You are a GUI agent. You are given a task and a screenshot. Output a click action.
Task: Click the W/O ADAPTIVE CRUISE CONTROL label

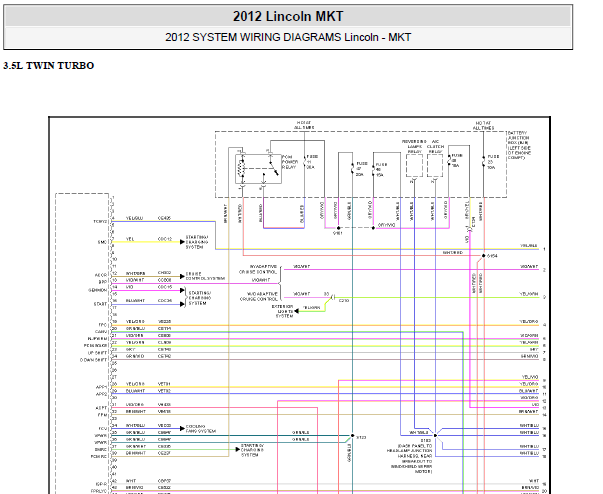click(258, 296)
